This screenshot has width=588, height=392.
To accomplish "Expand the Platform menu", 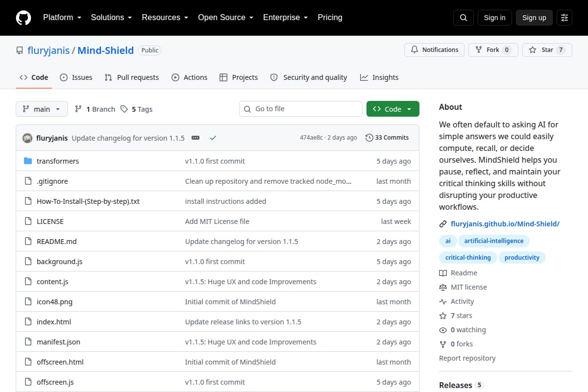I will coord(62,17).
